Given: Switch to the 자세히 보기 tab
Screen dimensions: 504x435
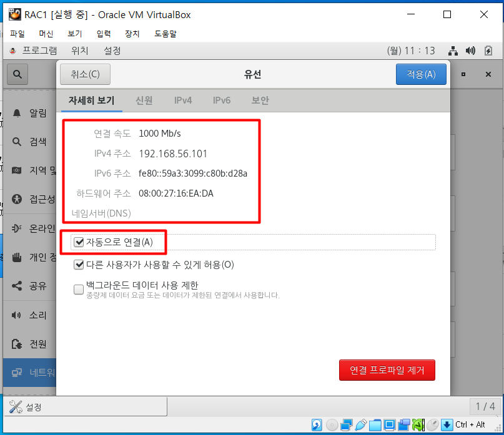Looking at the screenshot, I should click(92, 100).
